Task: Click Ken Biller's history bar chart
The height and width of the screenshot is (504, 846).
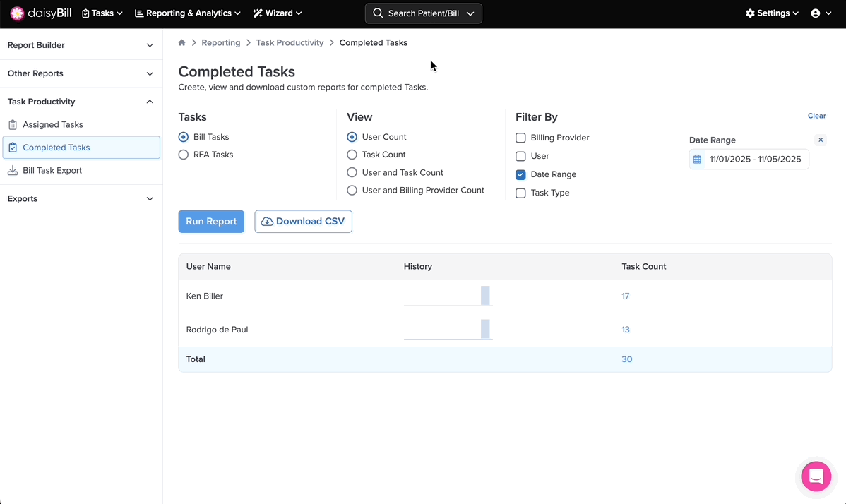Action: tap(448, 296)
